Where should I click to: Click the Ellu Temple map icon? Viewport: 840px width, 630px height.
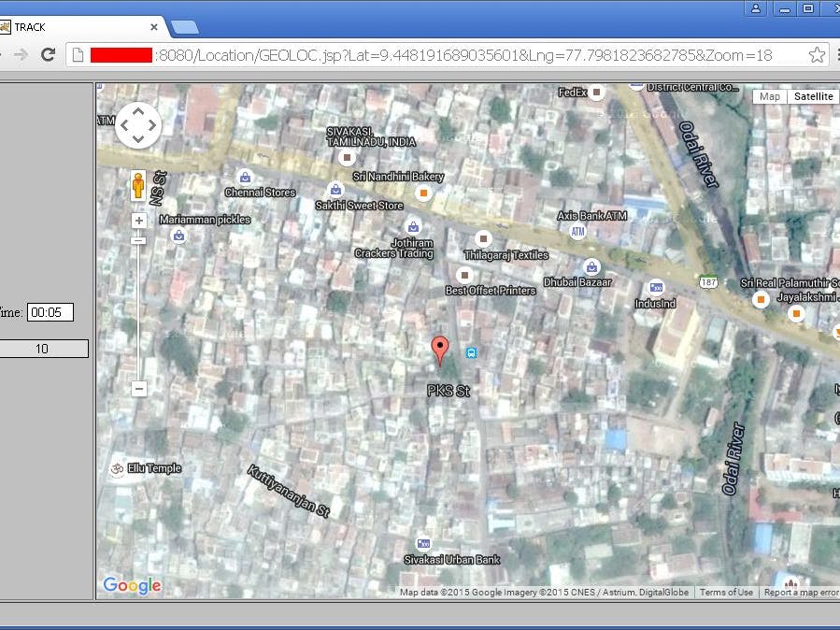tap(115, 468)
